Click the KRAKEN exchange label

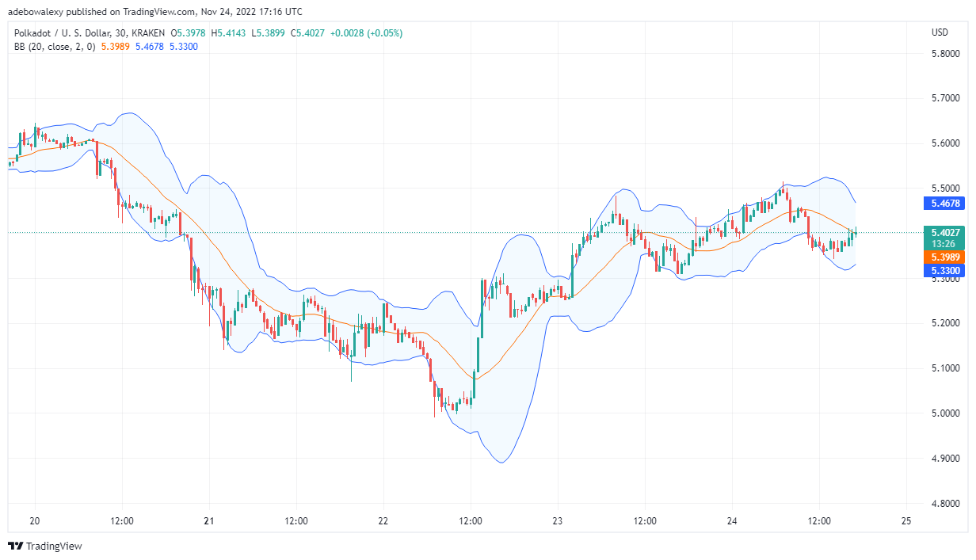coord(149,35)
